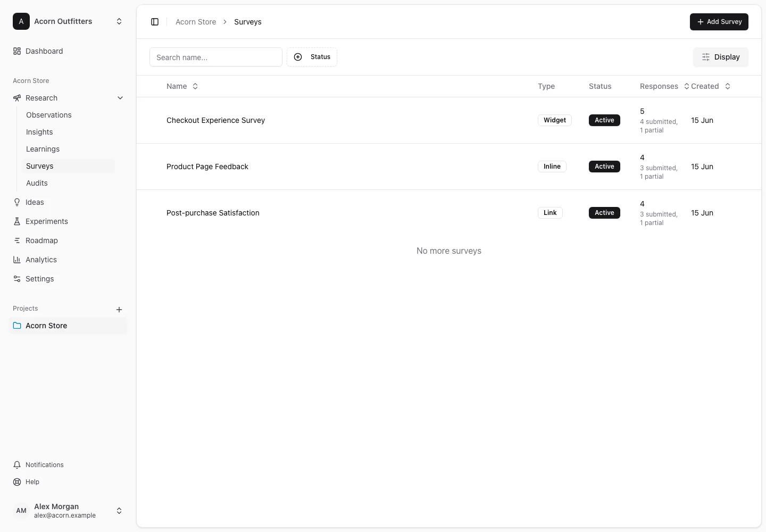Click the Inline type badge
The image size is (766, 532).
(552, 167)
